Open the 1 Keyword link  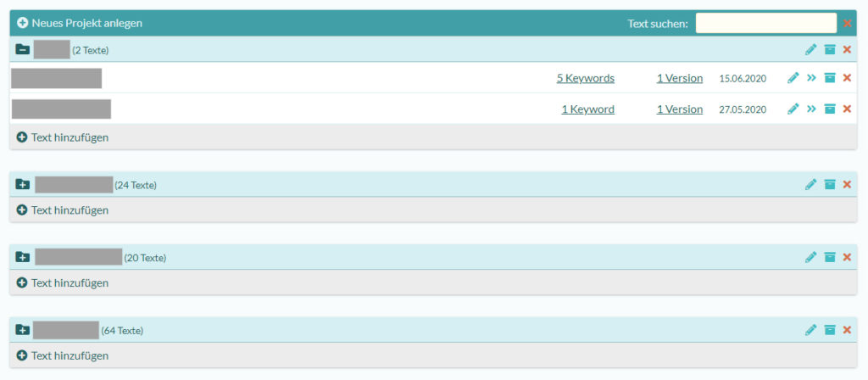(x=587, y=109)
